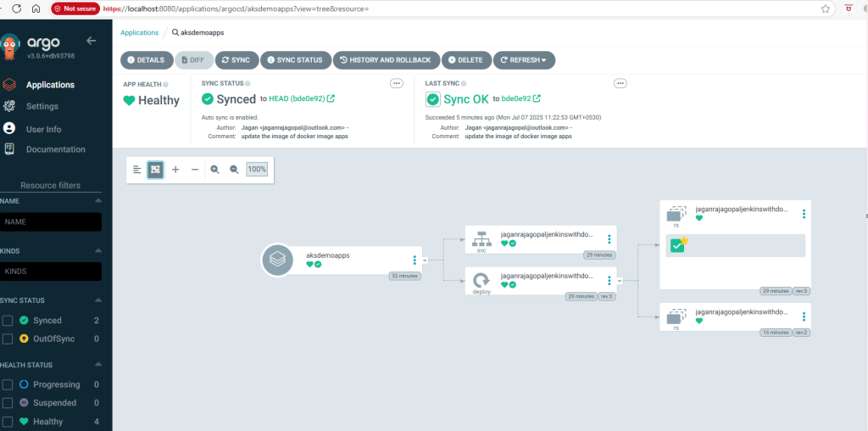This screenshot has width=868, height=431.
Task: Open the REFRESH dropdown
Action: pos(524,60)
